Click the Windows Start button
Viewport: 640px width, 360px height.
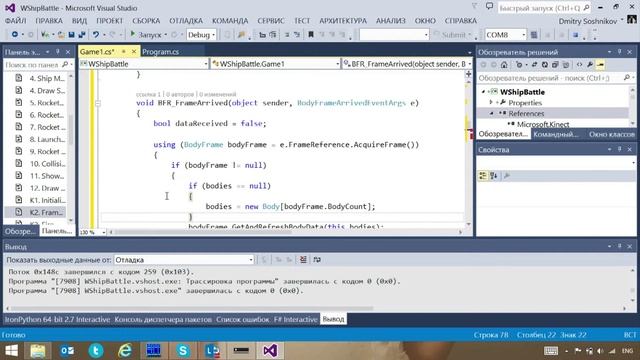point(11,350)
